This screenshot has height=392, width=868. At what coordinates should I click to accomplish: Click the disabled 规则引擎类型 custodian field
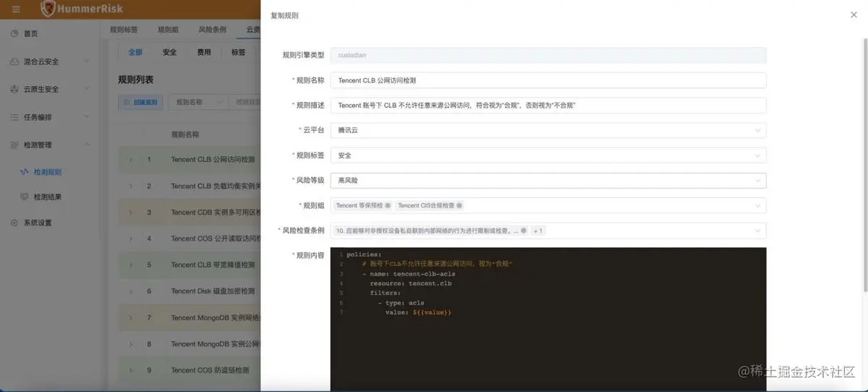pyautogui.click(x=548, y=55)
